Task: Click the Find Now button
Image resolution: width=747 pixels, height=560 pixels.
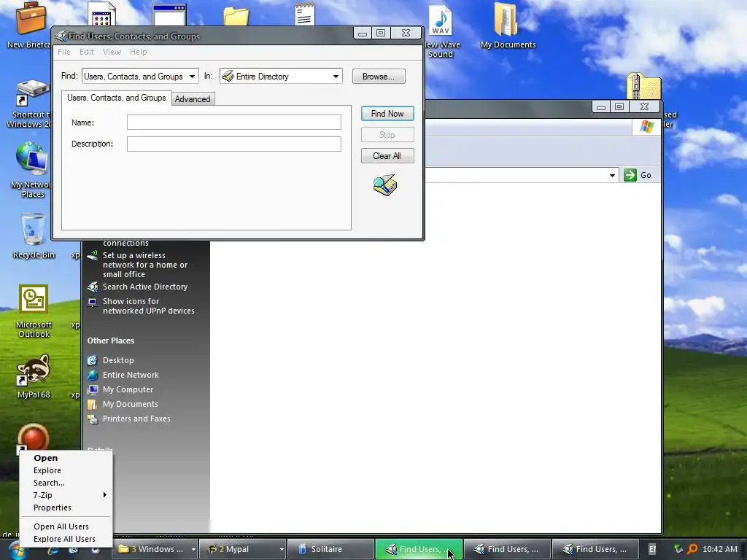Action: (387, 114)
